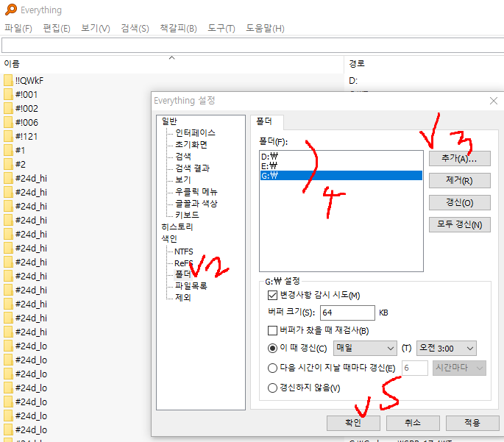Click the Everything magnifier app icon
The width and height of the screenshot is (504, 442).
click(11, 10)
